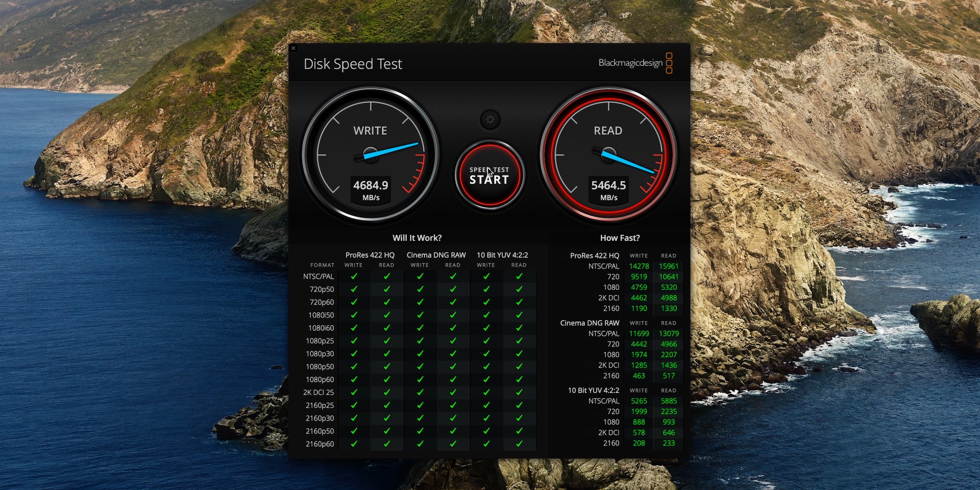
Task: Click 720p50 ProRes 422 HQ read checkmark
Action: (x=386, y=289)
